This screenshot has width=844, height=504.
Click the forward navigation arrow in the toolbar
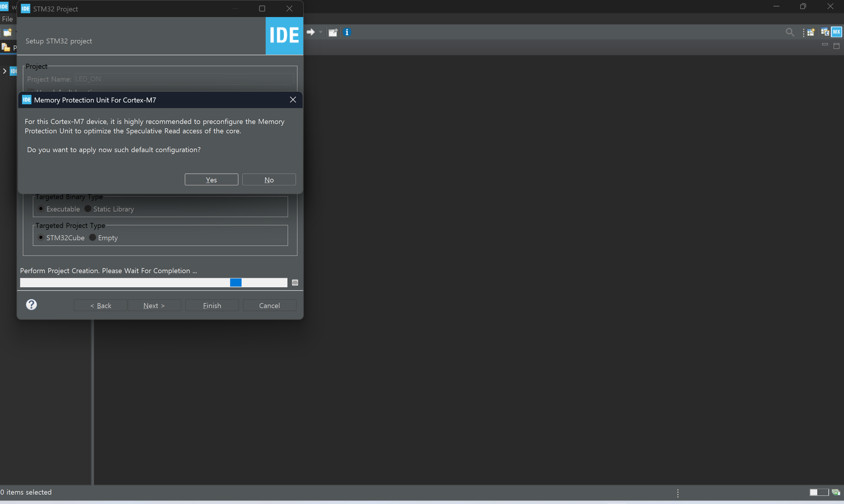311,32
